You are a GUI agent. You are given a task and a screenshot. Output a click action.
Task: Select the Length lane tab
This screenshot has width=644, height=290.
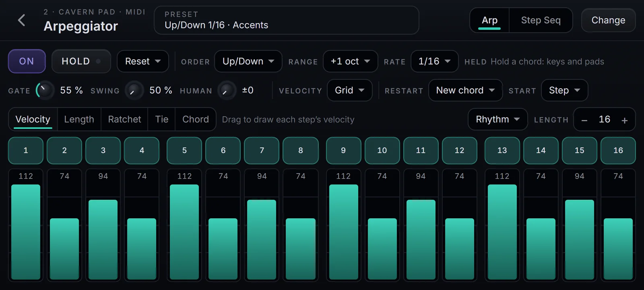(79, 119)
